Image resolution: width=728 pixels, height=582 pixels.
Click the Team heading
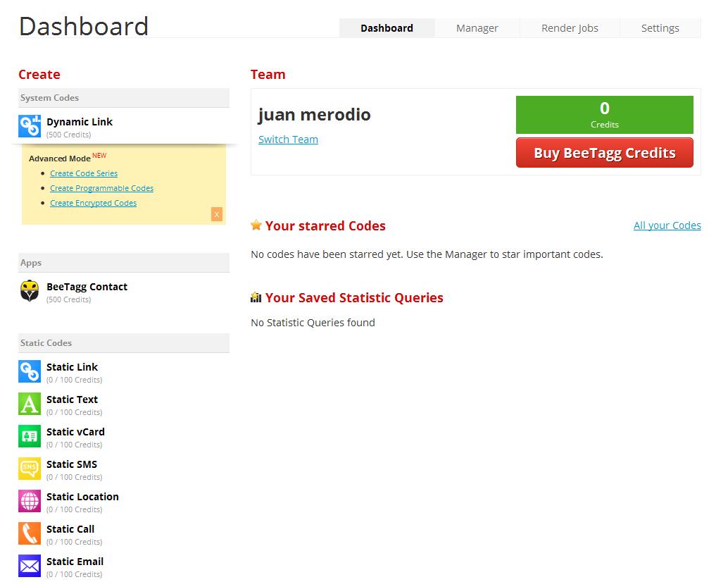click(268, 74)
